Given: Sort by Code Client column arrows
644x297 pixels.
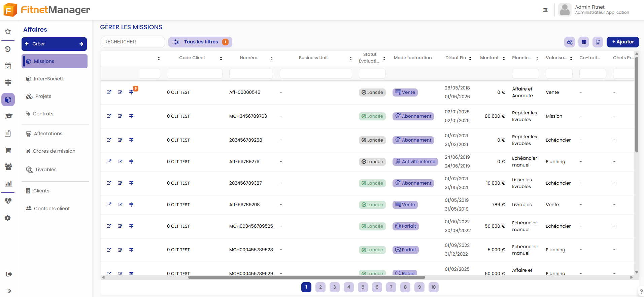Looking at the screenshot, I should click(x=221, y=59).
